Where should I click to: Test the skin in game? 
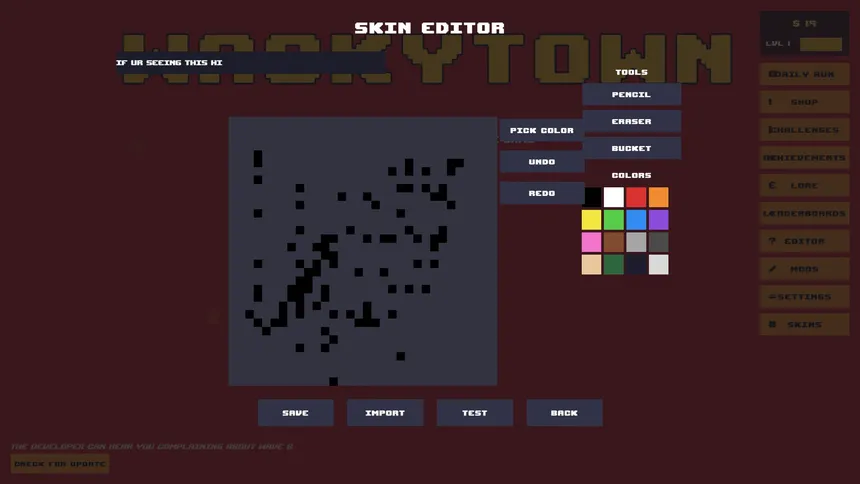[475, 413]
